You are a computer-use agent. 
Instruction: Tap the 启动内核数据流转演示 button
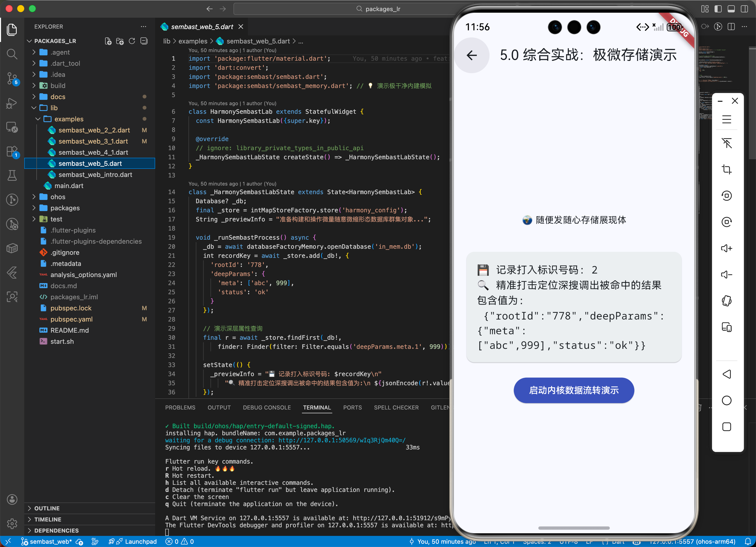[573, 390]
